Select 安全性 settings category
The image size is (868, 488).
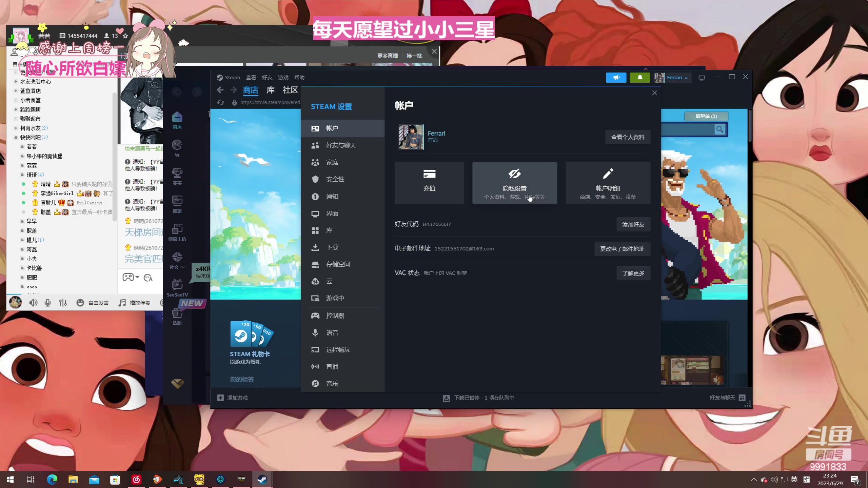(342, 179)
